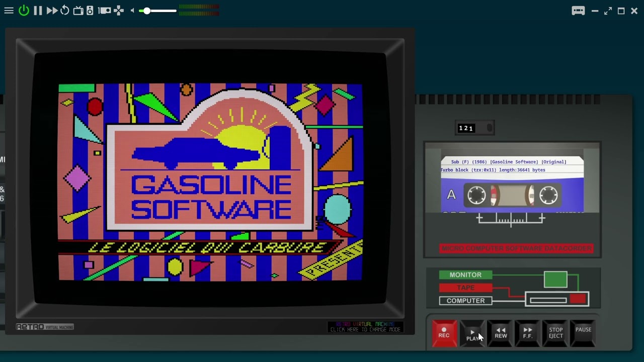Open the gamepad joystick settings icon
The height and width of the screenshot is (362, 644).
click(119, 11)
